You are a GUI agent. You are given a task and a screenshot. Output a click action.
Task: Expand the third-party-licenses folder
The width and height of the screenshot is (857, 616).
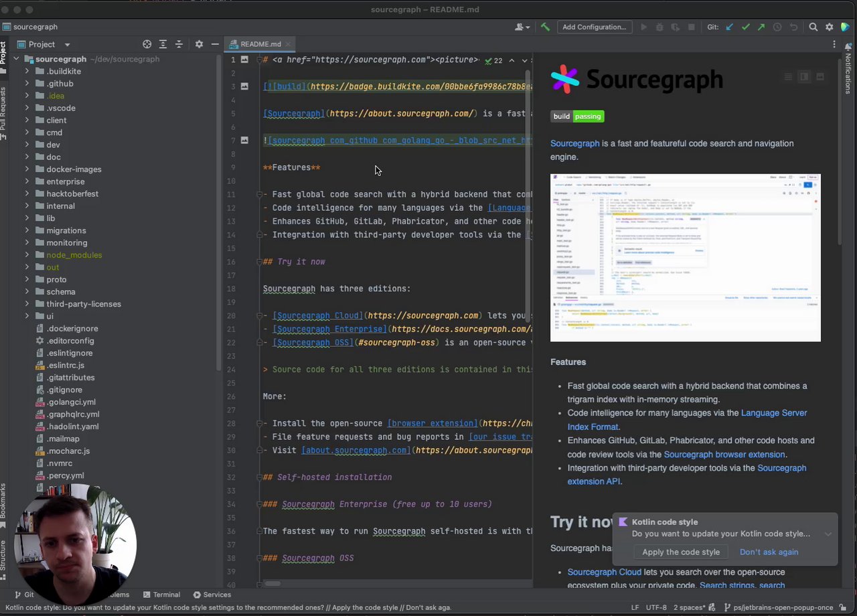[27, 304]
